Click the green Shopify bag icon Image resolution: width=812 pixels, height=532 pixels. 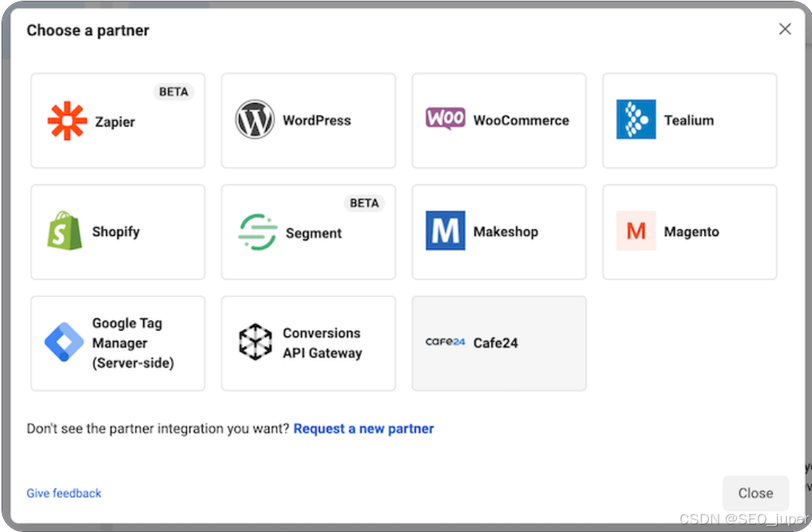coord(64,231)
